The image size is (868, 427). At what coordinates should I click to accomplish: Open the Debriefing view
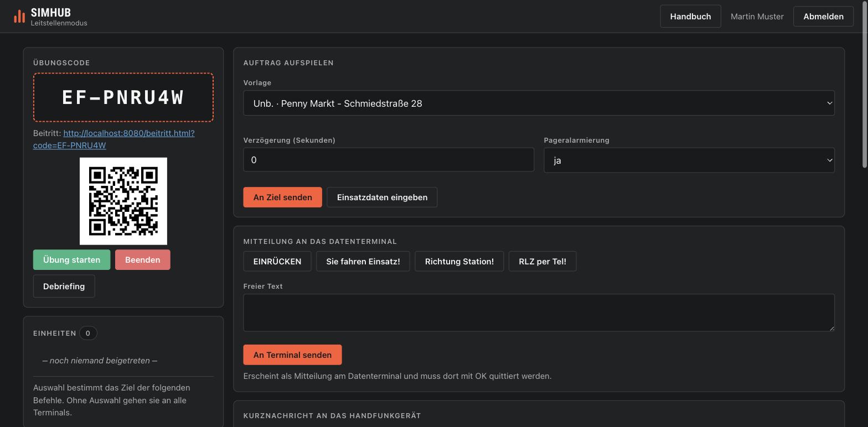[x=64, y=287]
